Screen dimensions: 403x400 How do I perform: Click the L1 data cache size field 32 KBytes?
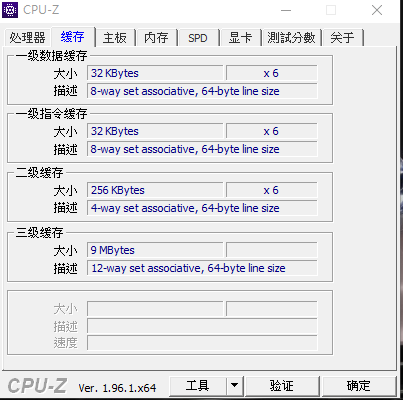[x=155, y=73]
